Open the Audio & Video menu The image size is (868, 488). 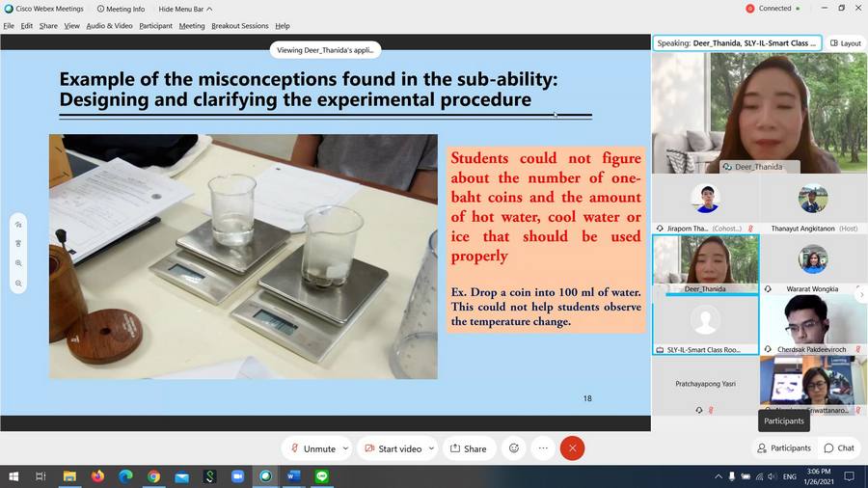pyautogui.click(x=109, y=26)
